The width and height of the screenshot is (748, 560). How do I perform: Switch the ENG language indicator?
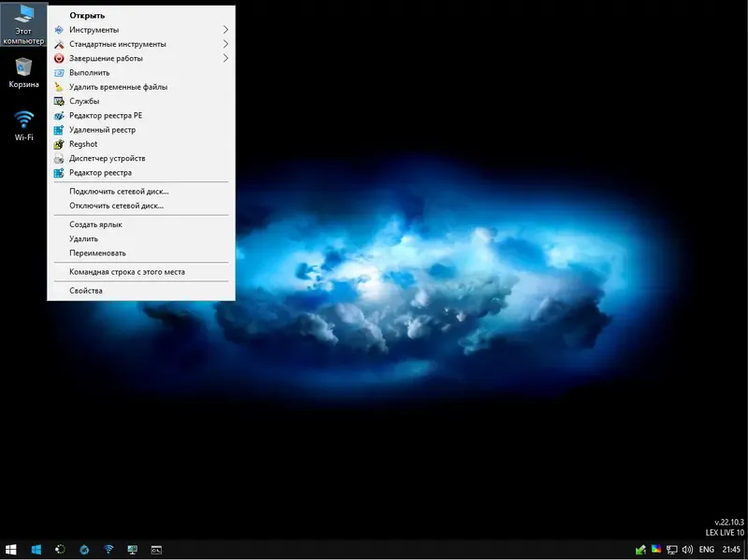coord(707,549)
